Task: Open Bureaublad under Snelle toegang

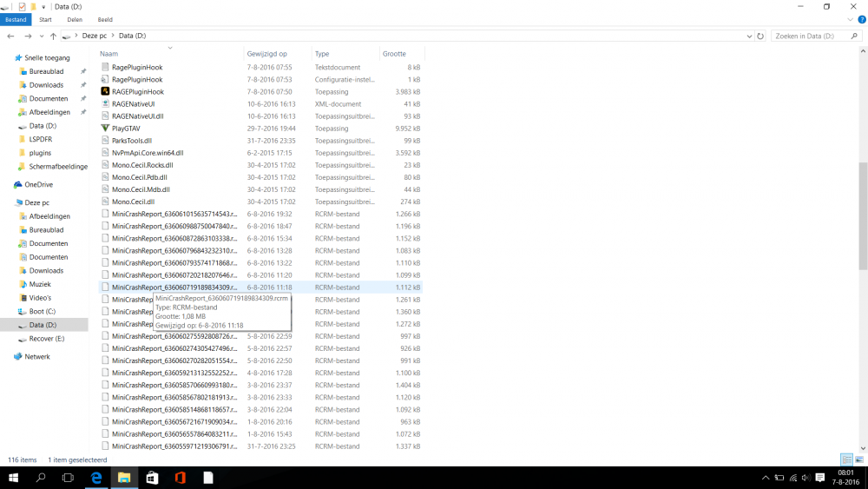Action: point(46,71)
